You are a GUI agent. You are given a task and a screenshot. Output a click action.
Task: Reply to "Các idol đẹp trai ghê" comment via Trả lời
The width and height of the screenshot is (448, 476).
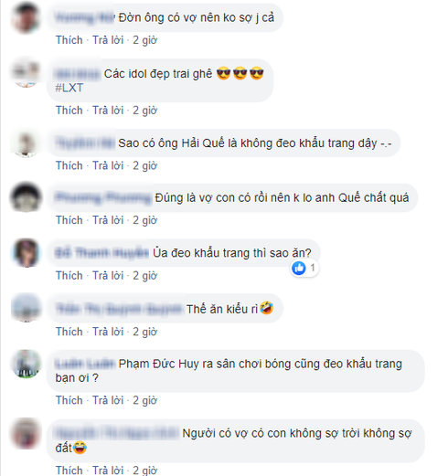tap(108, 111)
